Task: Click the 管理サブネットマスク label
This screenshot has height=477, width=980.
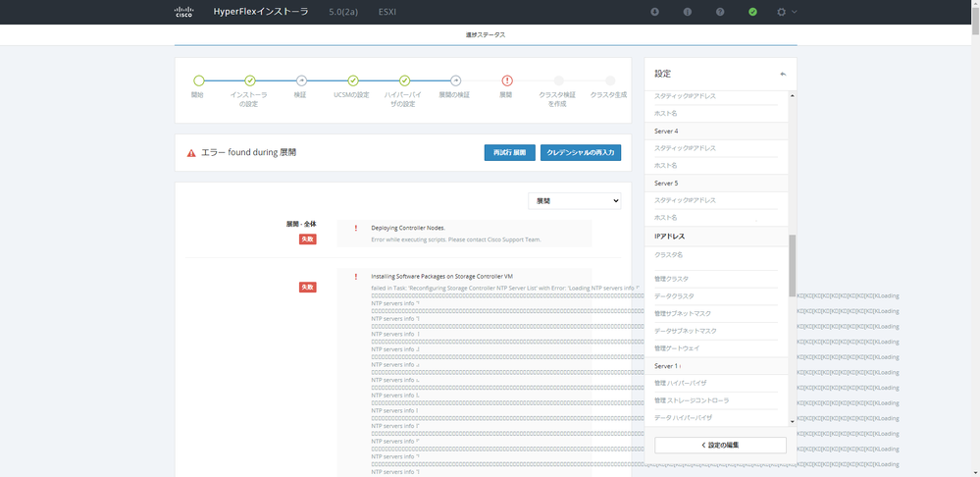Action: coord(683,313)
